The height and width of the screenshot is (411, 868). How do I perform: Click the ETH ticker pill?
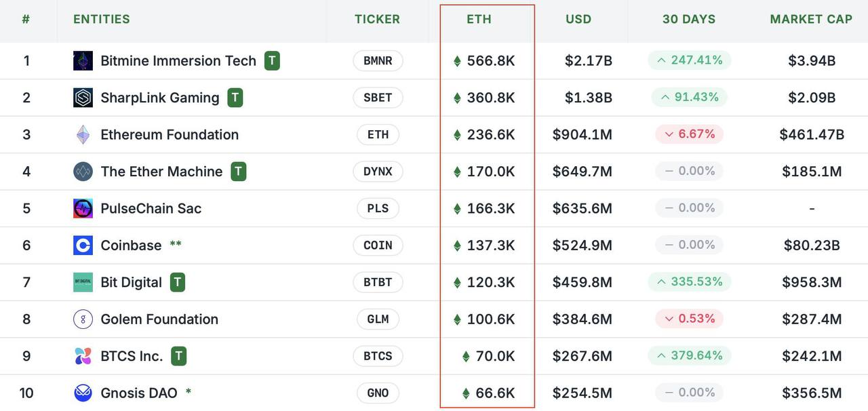[x=378, y=134]
